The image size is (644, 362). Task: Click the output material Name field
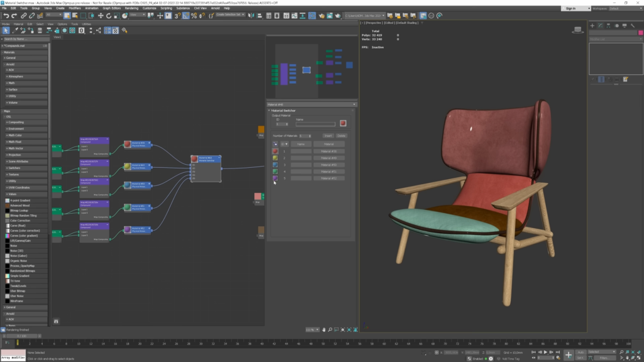[316, 124]
